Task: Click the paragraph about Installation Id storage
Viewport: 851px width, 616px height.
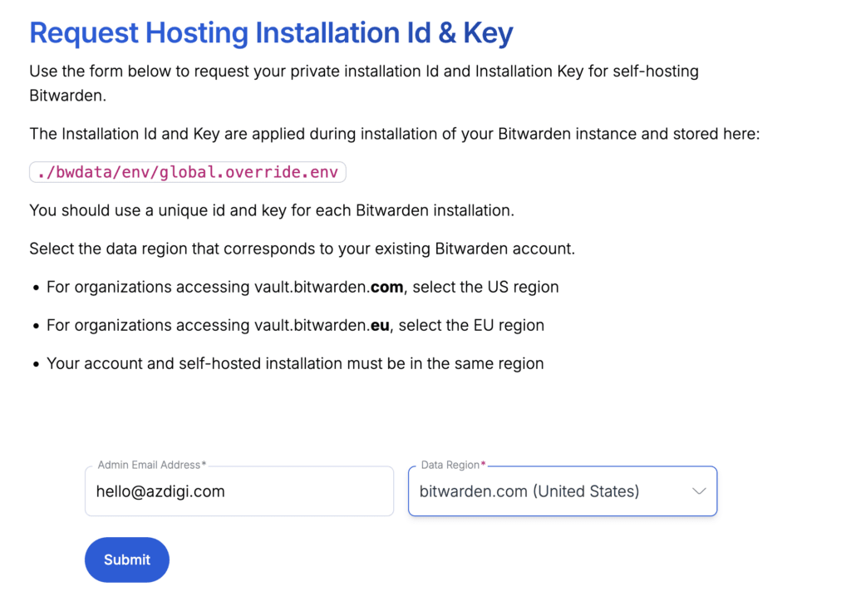Action: [x=394, y=134]
